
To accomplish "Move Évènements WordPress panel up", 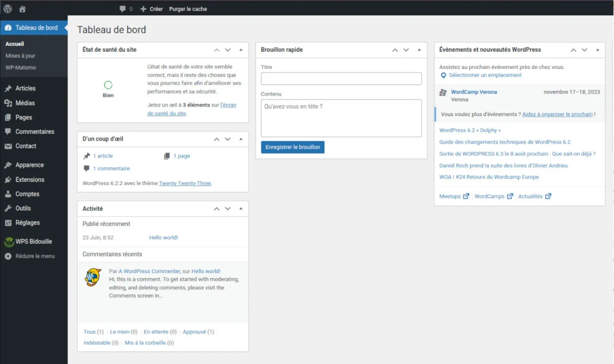I will click(573, 50).
